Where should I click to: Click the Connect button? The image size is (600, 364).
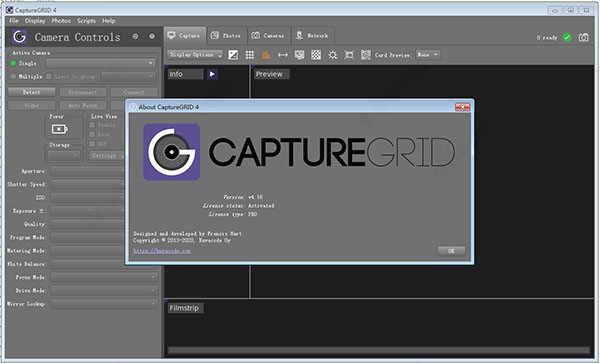(x=134, y=92)
